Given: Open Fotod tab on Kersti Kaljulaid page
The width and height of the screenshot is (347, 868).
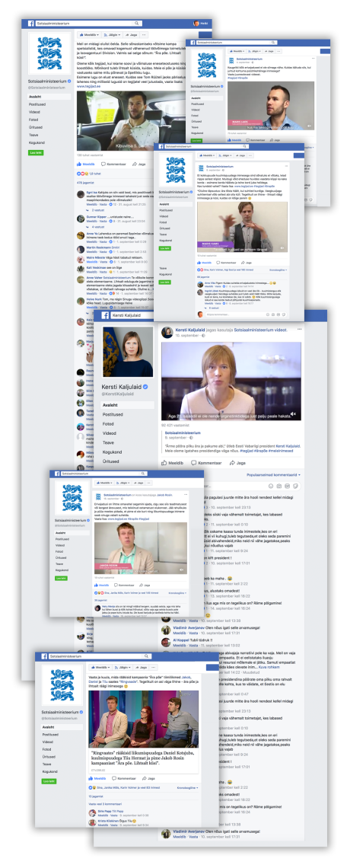Looking at the screenshot, I should 109,423.
